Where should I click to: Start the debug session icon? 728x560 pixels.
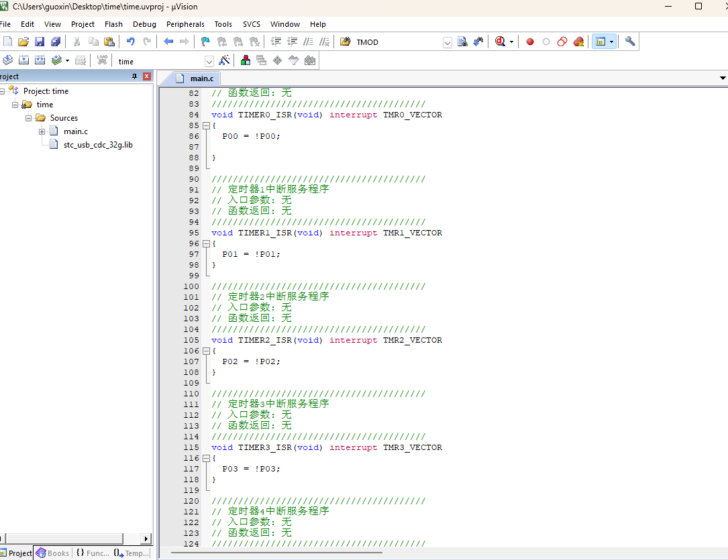point(499,42)
